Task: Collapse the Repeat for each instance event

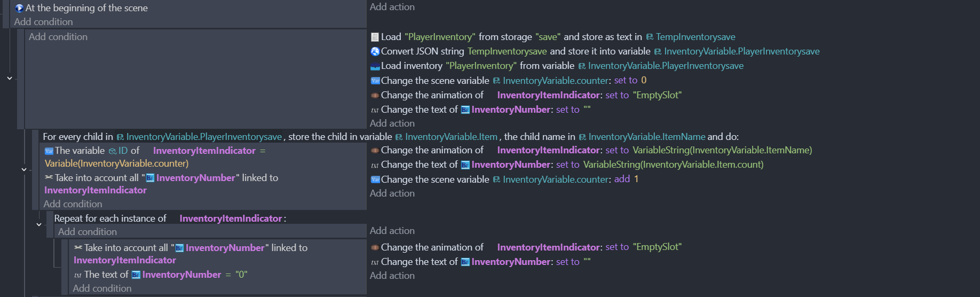Action: click(x=39, y=224)
